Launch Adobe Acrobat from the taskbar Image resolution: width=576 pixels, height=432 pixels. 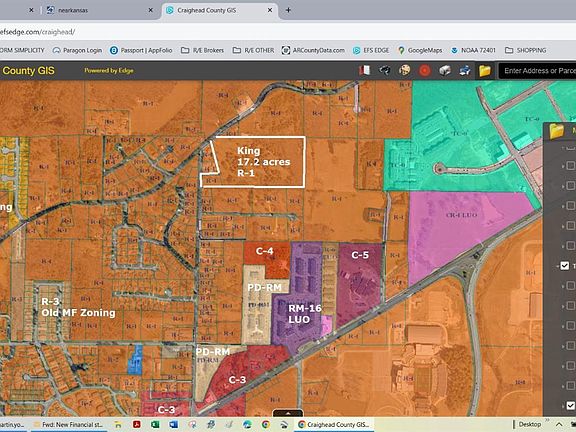pos(137,425)
